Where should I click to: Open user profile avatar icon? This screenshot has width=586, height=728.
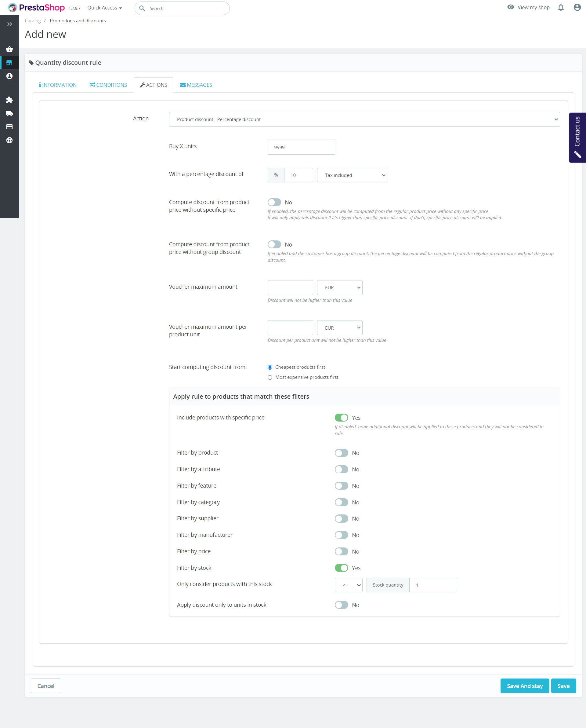[577, 7]
